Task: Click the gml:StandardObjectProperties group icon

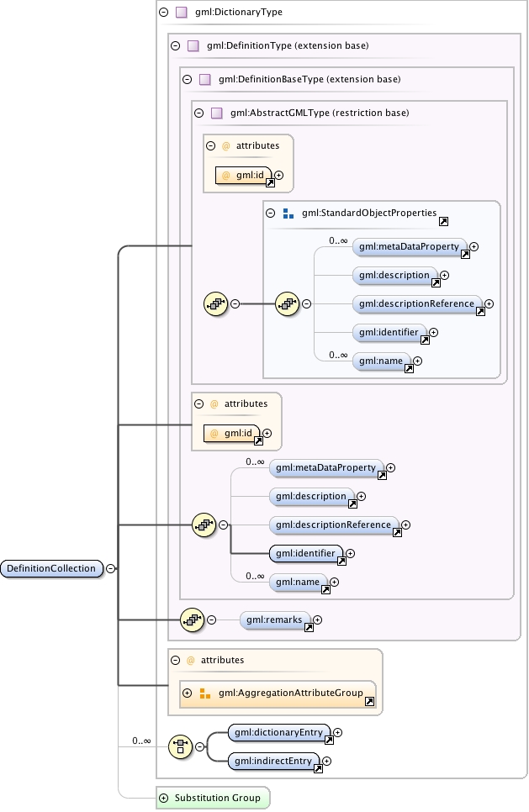Action: pyautogui.click(x=288, y=213)
